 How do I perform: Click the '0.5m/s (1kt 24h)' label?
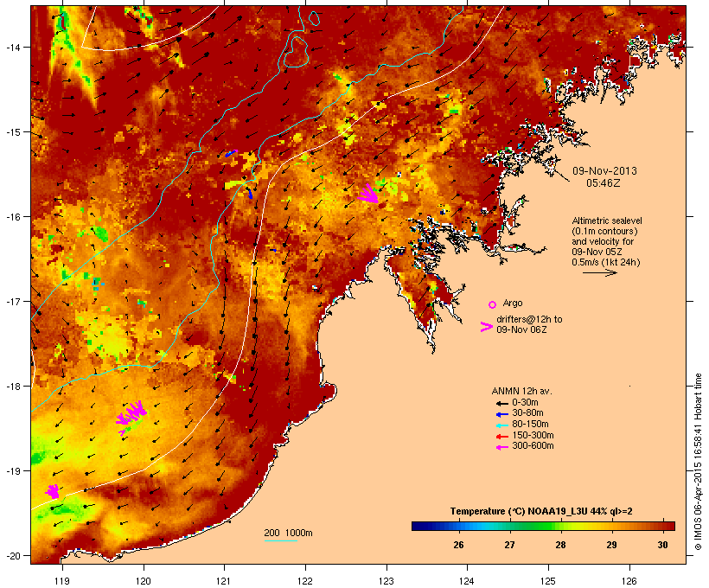coord(606,262)
